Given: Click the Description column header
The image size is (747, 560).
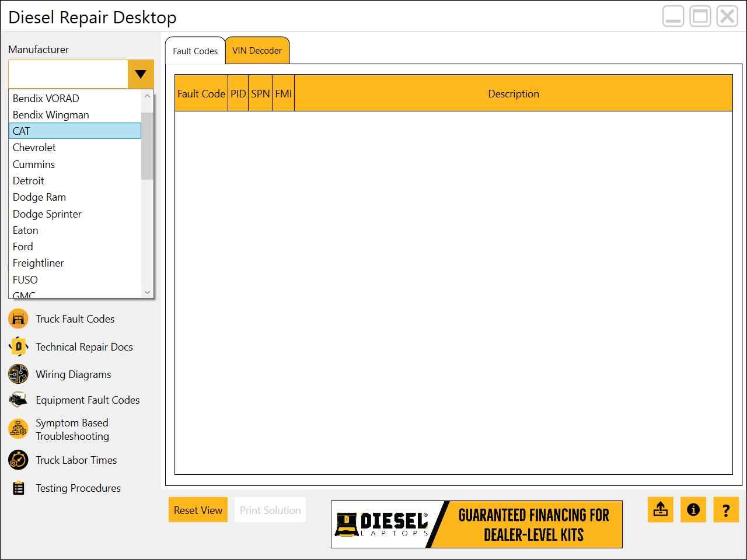Looking at the screenshot, I should point(514,93).
